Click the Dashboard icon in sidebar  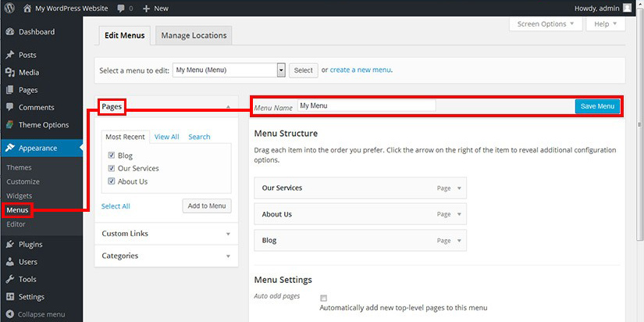pyautogui.click(x=9, y=32)
